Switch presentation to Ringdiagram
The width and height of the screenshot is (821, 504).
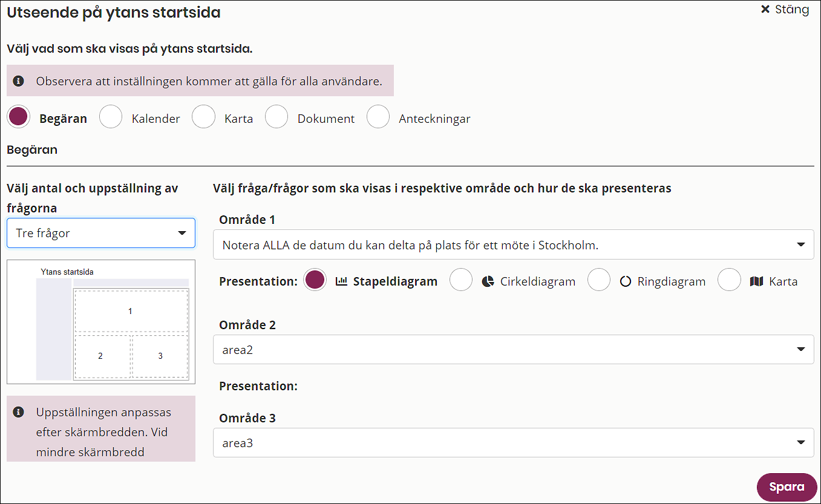(599, 280)
